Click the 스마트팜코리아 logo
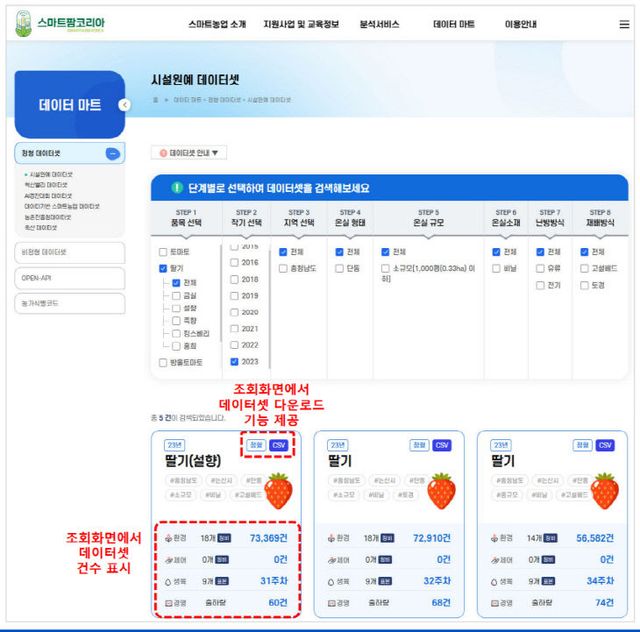This screenshot has height=632, width=640. (x=60, y=24)
